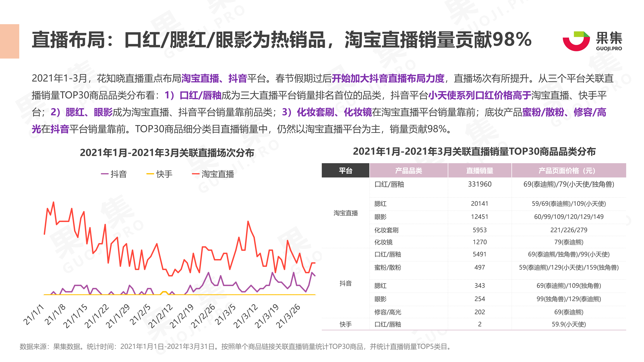Click x-axis label 21/3/12
The image size is (644, 362).
pyautogui.click(x=246, y=316)
